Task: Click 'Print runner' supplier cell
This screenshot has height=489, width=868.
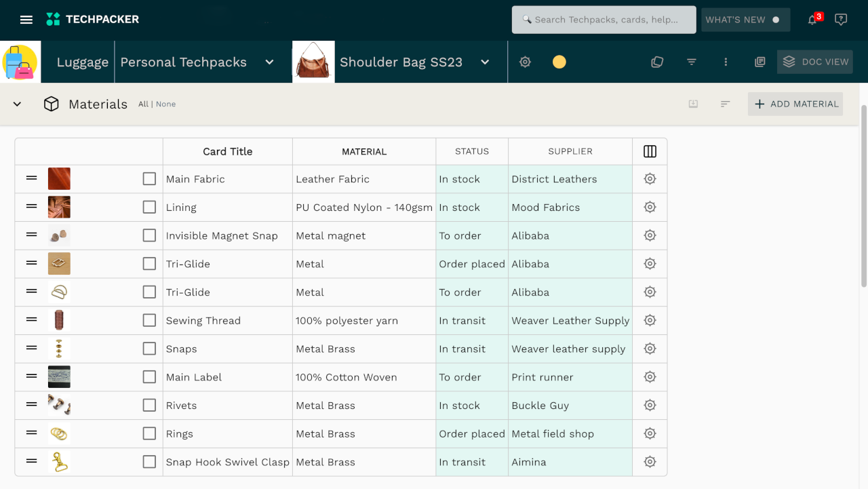Action: pyautogui.click(x=570, y=377)
